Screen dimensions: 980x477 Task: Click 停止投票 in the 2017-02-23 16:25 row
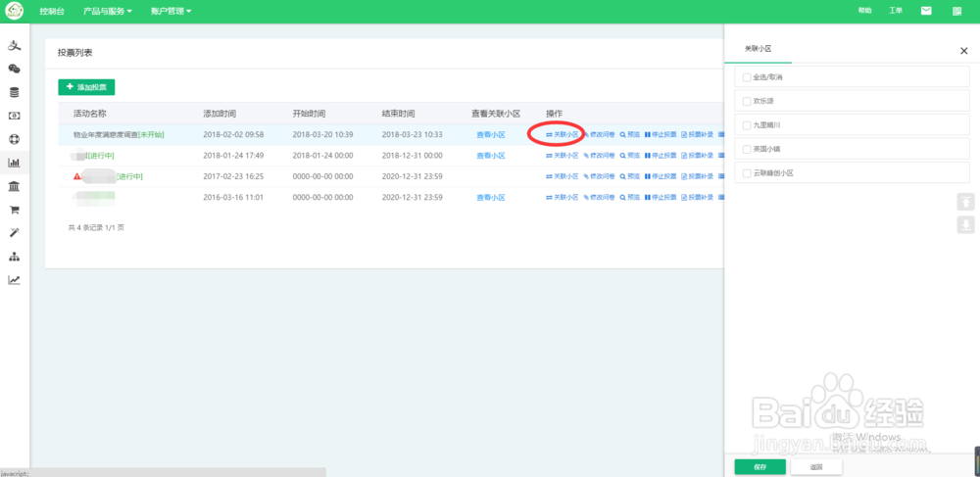tap(661, 176)
